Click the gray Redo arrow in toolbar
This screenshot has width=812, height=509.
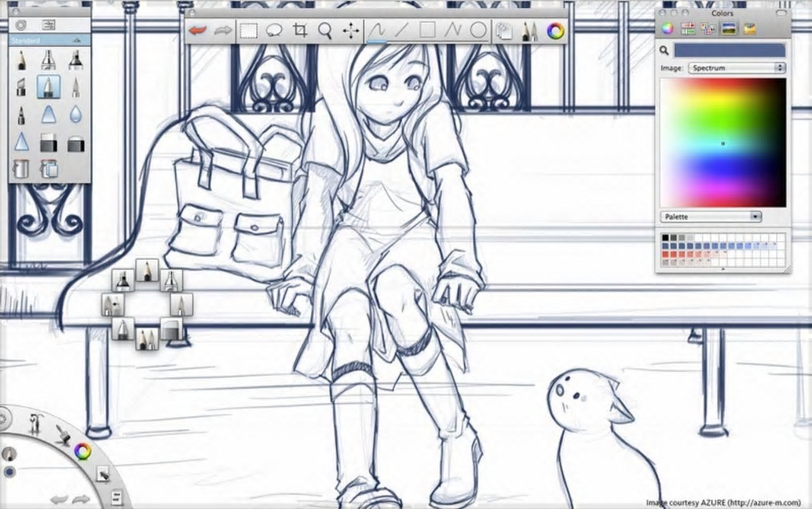tap(223, 30)
